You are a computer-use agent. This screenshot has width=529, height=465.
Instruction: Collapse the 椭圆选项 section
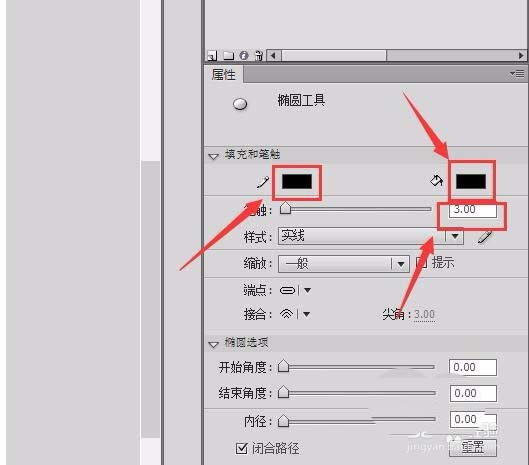click(x=214, y=344)
